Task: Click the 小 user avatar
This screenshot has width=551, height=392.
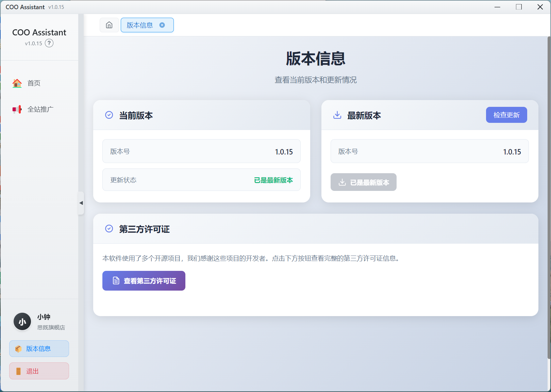Action: pyautogui.click(x=22, y=322)
